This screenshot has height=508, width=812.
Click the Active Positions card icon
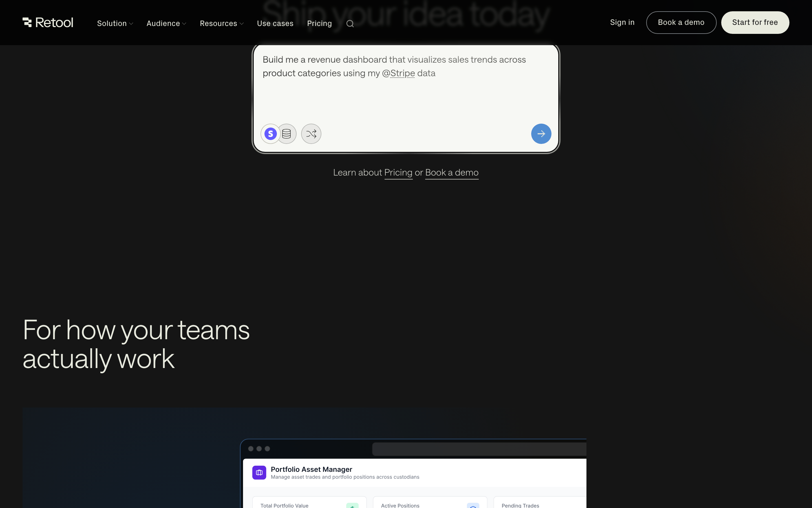click(473, 505)
